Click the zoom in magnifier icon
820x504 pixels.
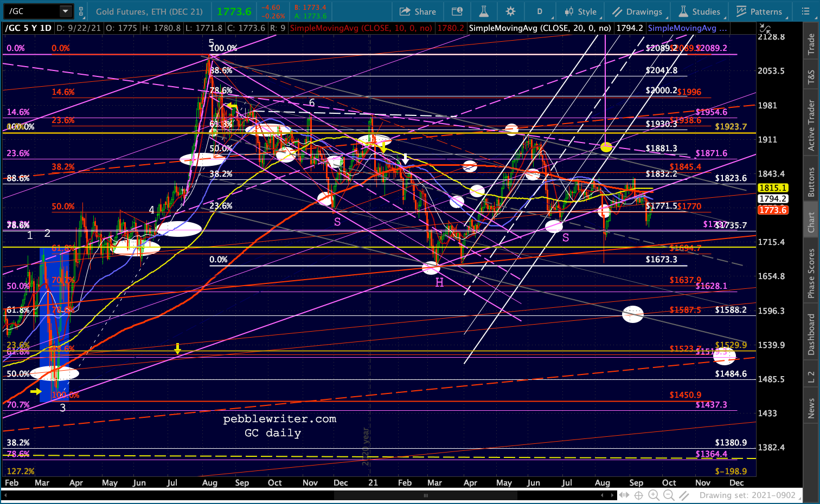click(654, 495)
